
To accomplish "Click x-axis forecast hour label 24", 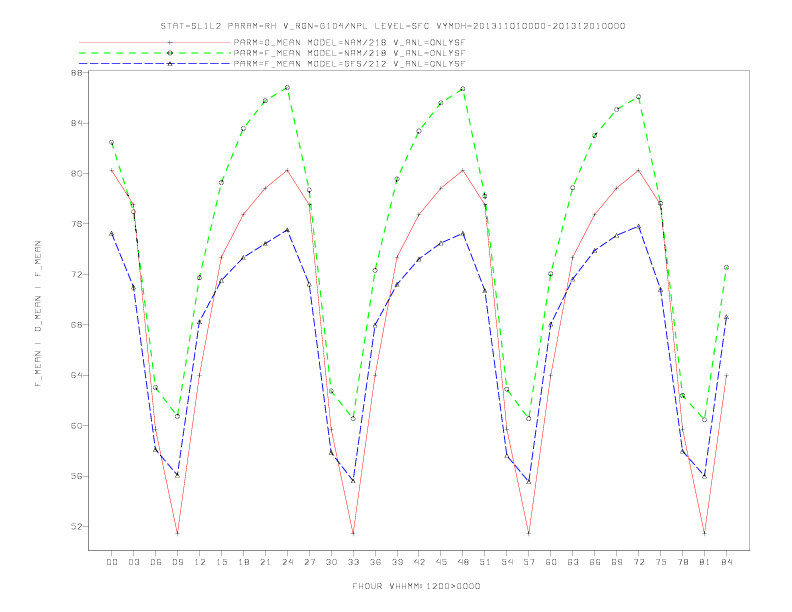I will click(x=287, y=562).
